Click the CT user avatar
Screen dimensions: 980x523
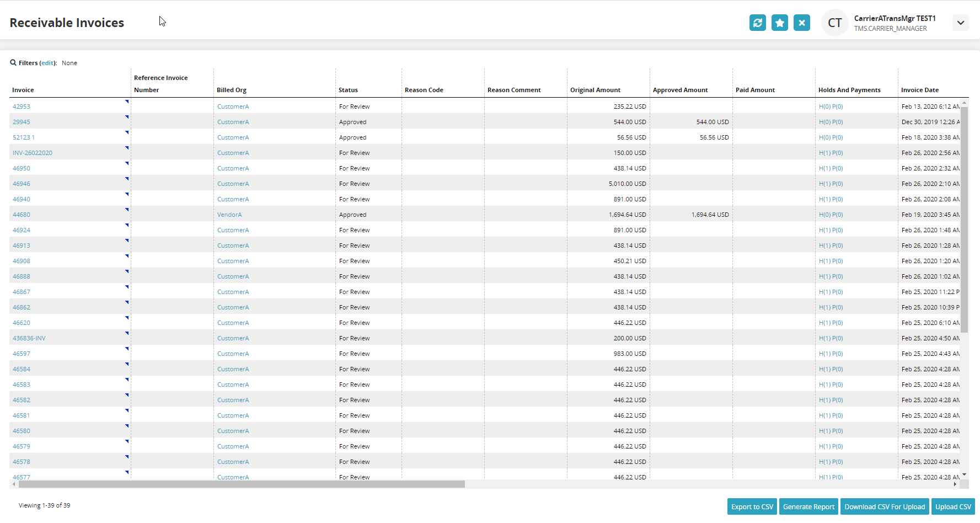(x=834, y=23)
